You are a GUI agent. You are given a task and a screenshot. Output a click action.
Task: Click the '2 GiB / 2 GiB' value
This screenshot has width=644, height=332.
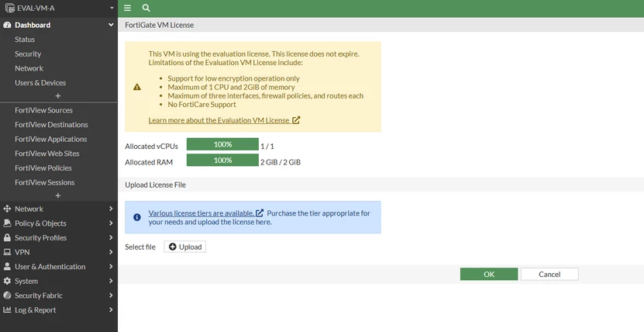[x=281, y=162]
